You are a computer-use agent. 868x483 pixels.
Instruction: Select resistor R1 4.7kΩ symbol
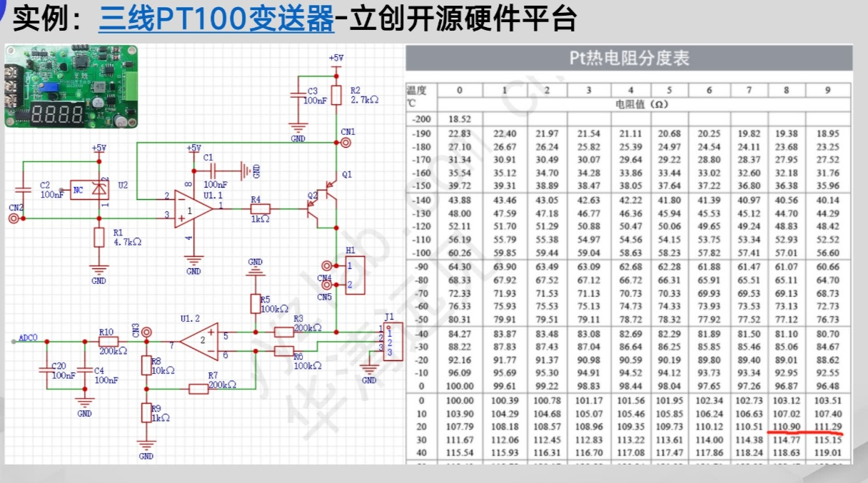[99, 238]
